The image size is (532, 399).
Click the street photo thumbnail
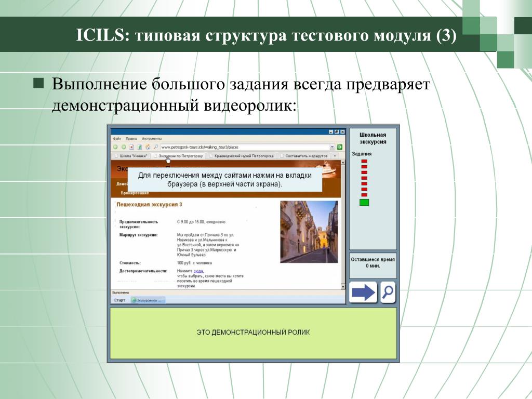[309, 232]
